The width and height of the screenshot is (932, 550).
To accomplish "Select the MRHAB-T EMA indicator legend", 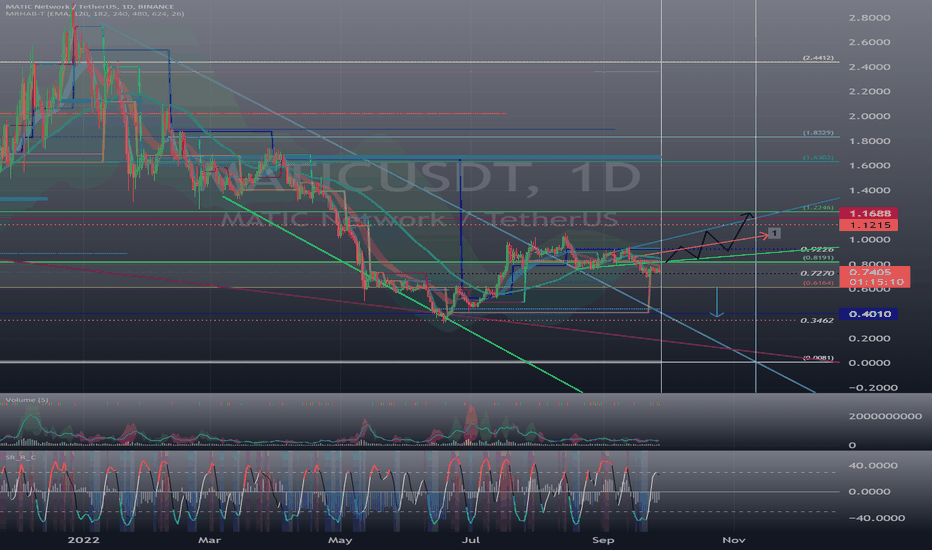I will (95, 14).
